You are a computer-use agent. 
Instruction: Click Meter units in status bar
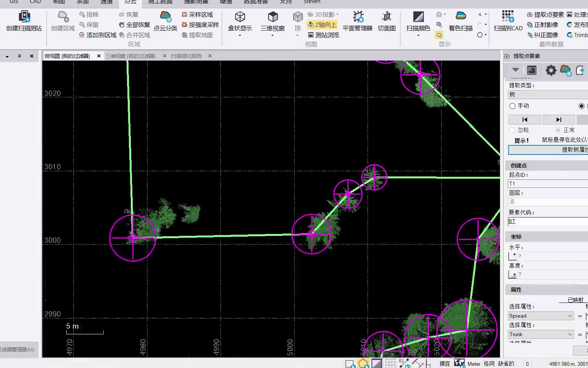[x=474, y=363]
